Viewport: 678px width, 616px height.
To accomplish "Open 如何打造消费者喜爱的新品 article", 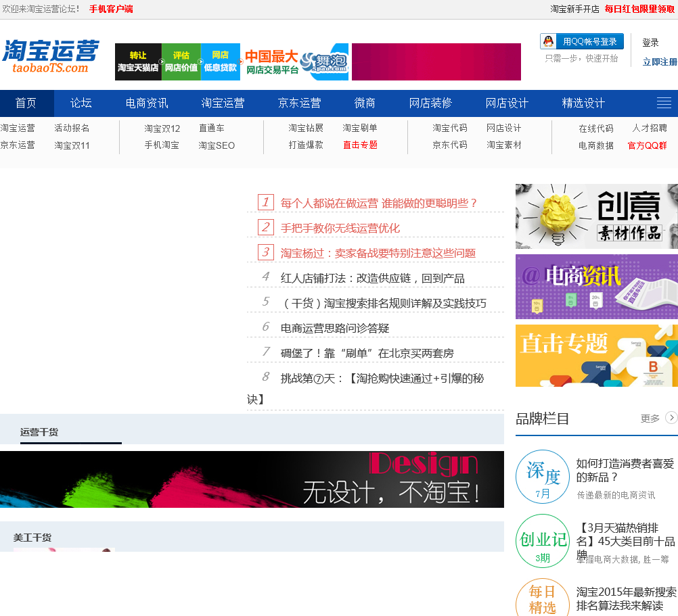I will click(x=625, y=471).
